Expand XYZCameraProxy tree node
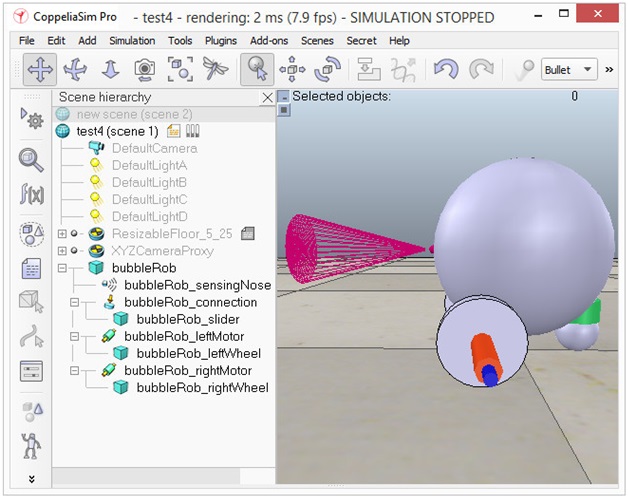Viewport: 628px width, 498px height. (62, 251)
